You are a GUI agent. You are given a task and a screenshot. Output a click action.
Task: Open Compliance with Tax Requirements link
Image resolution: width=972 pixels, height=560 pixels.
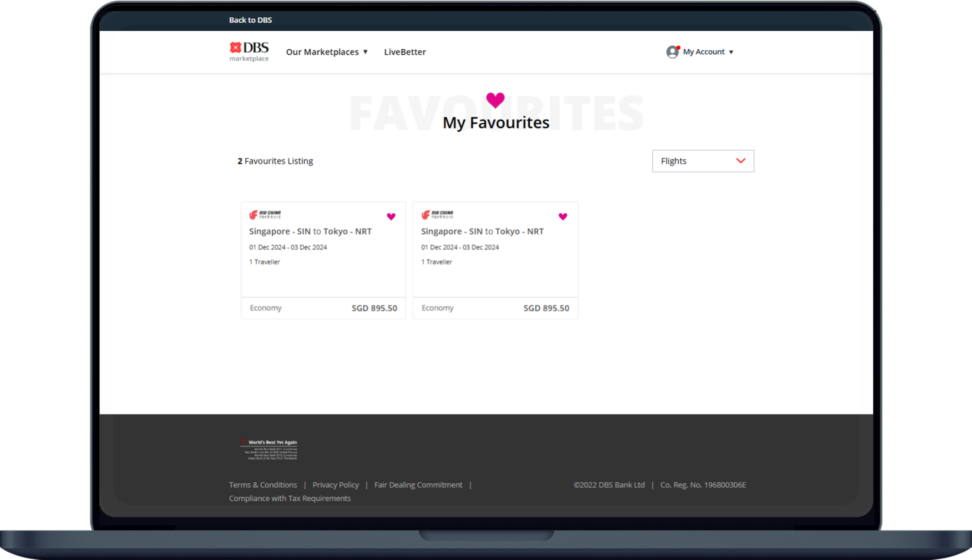click(290, 498)
